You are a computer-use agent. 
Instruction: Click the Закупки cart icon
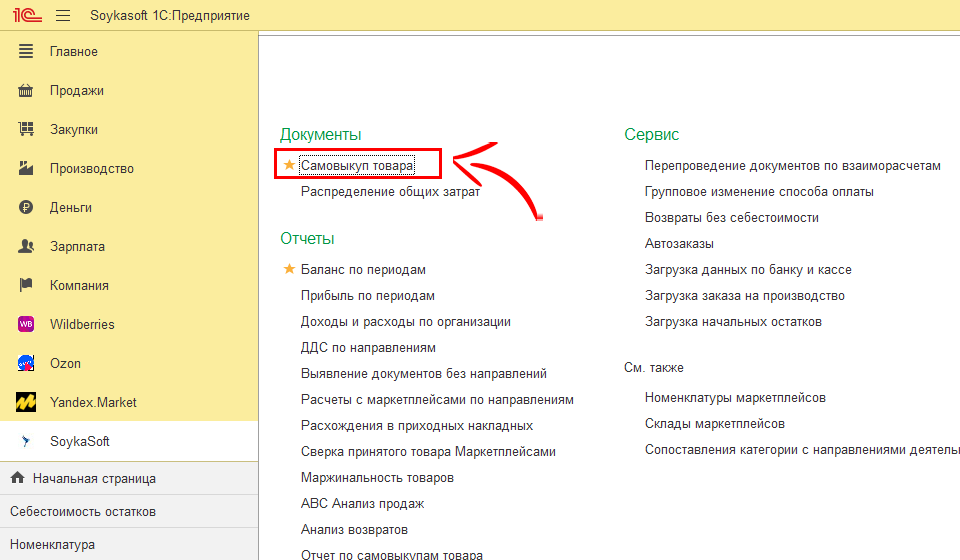point(27,130)
